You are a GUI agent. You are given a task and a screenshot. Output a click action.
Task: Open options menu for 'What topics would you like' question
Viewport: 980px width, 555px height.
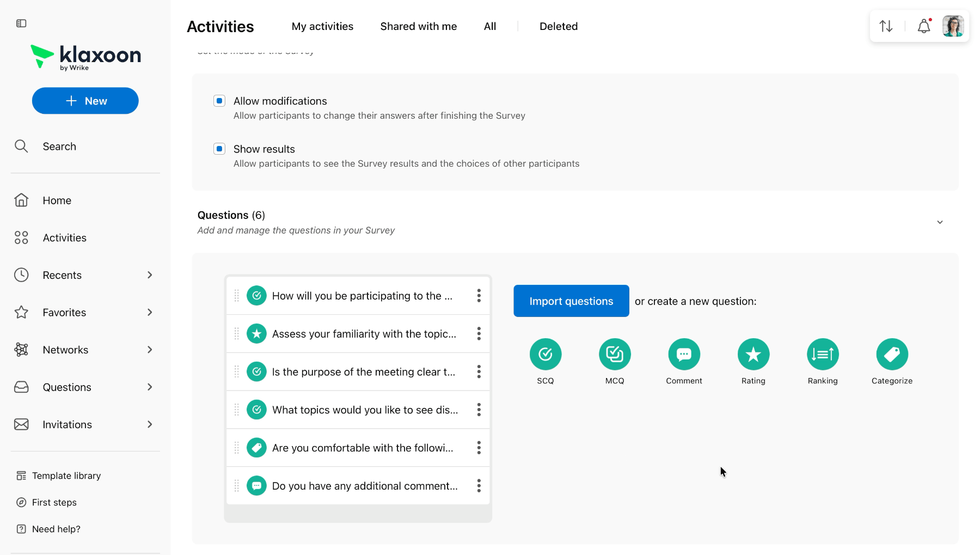pos(479,410)
